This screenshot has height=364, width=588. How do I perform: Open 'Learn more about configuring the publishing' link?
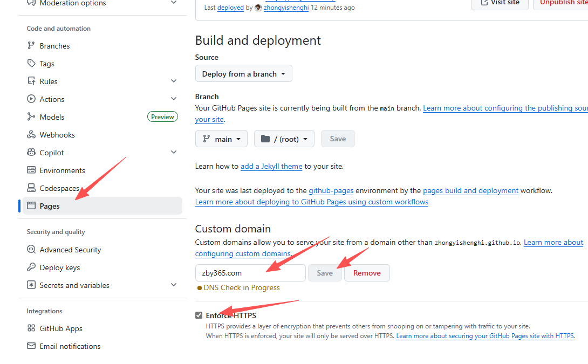pyautogui.click(x=505, y=108)
